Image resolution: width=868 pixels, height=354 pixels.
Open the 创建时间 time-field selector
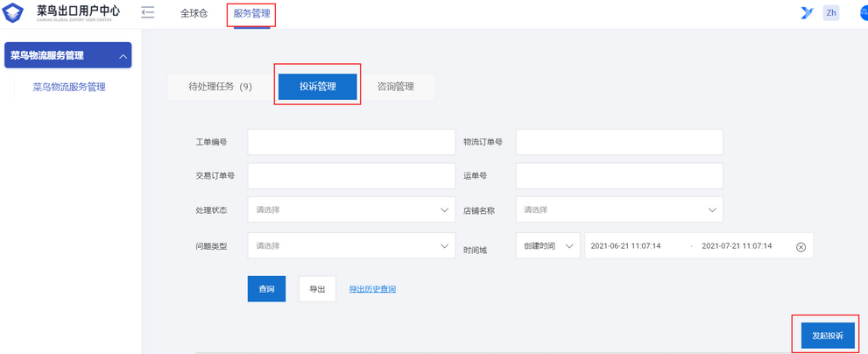click(x=548, y=246)
